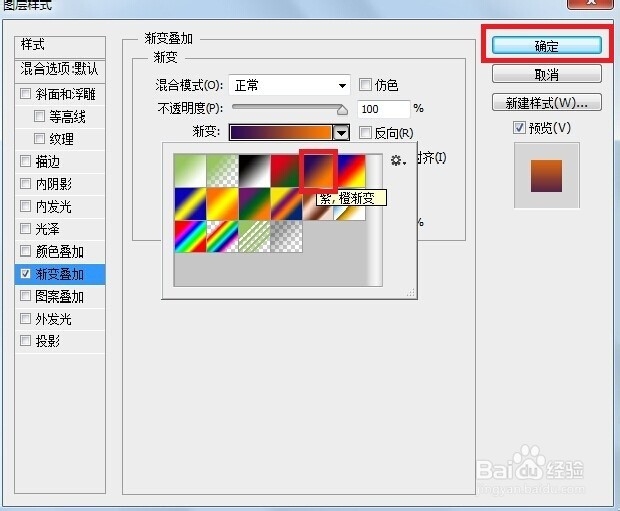This screenshot has width=620, height=511.
Task: Toggle the 预览(V) preview checkbox
Action: (x=519, y=128)
